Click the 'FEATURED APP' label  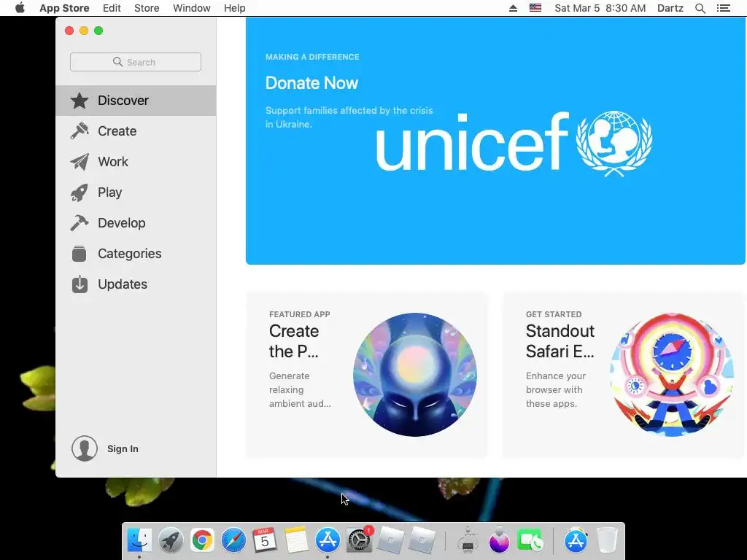point(300,314)
